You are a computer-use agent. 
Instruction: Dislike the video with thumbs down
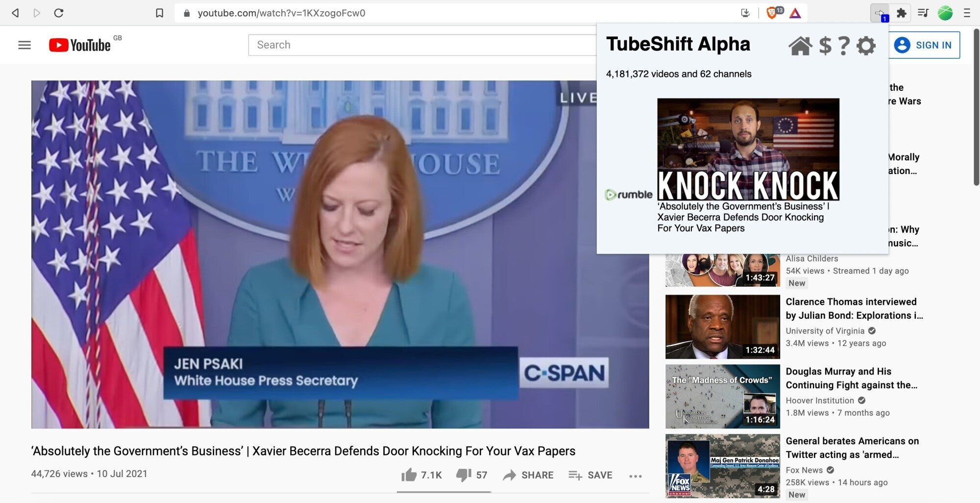pos(471,475)
